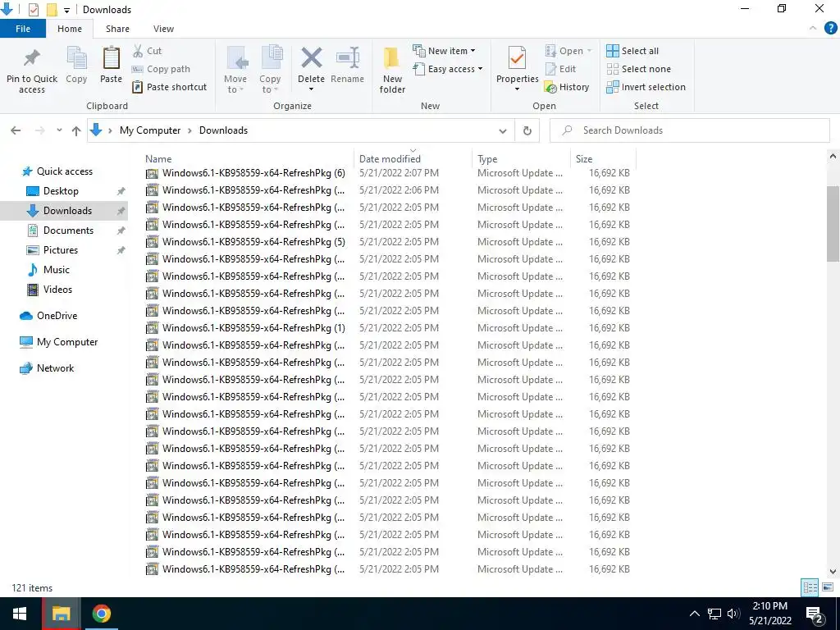Click Cut in the Clipboard group

147,51
